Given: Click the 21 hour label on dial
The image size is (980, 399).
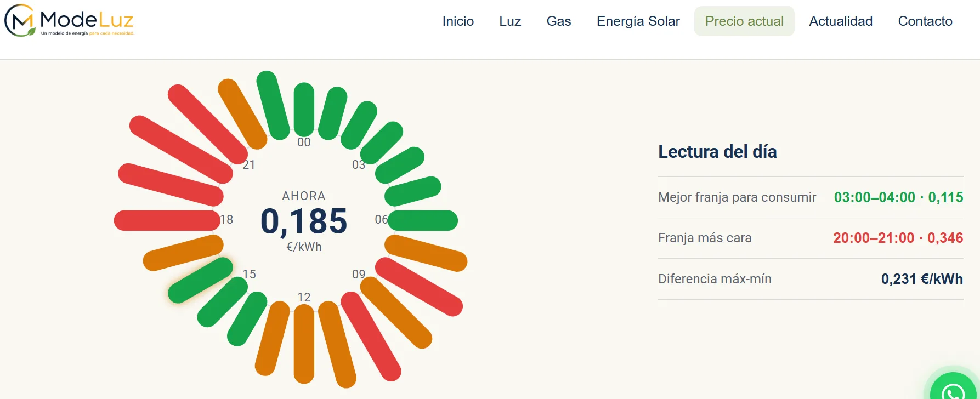Looking at the screenshot, I should point(249,165).
